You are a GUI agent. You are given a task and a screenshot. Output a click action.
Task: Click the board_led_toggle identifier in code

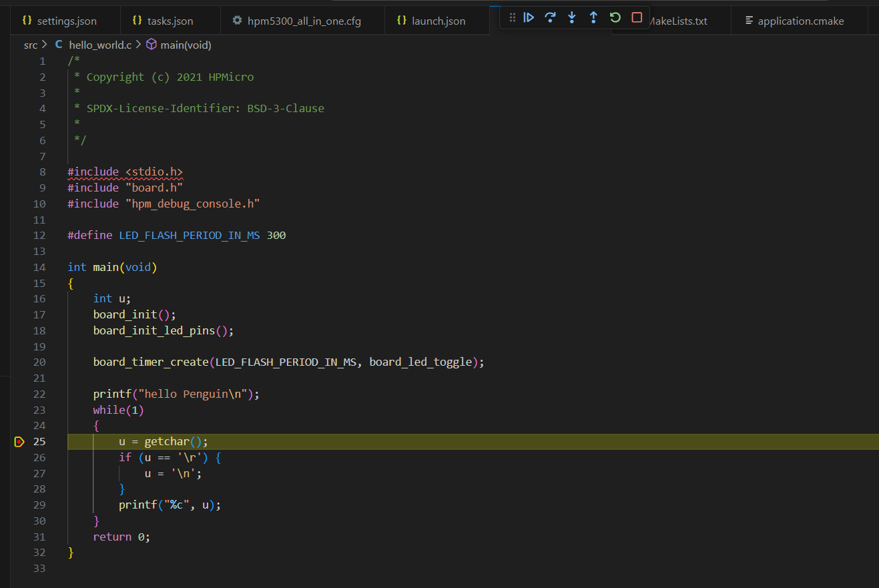[420, 362]
